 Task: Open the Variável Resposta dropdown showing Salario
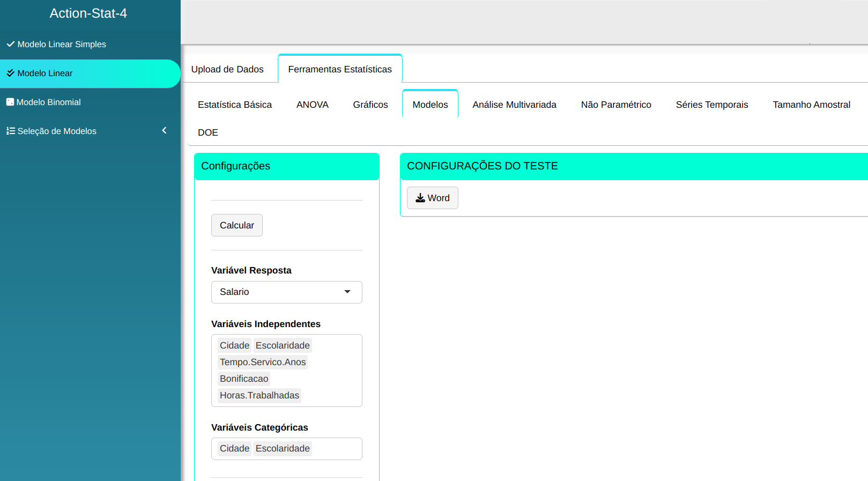pos(279,292)
